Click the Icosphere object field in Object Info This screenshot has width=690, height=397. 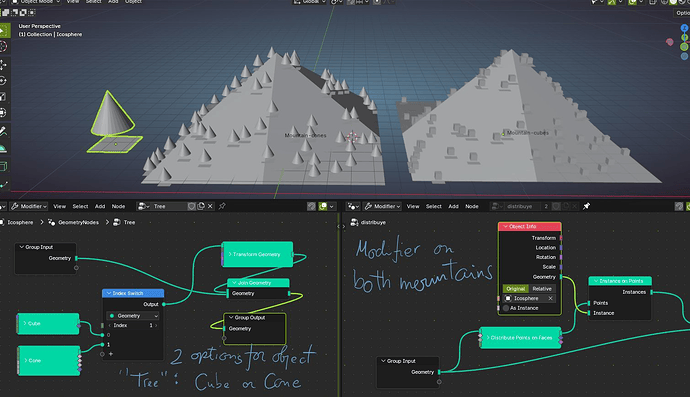click(x=529, y=298)
